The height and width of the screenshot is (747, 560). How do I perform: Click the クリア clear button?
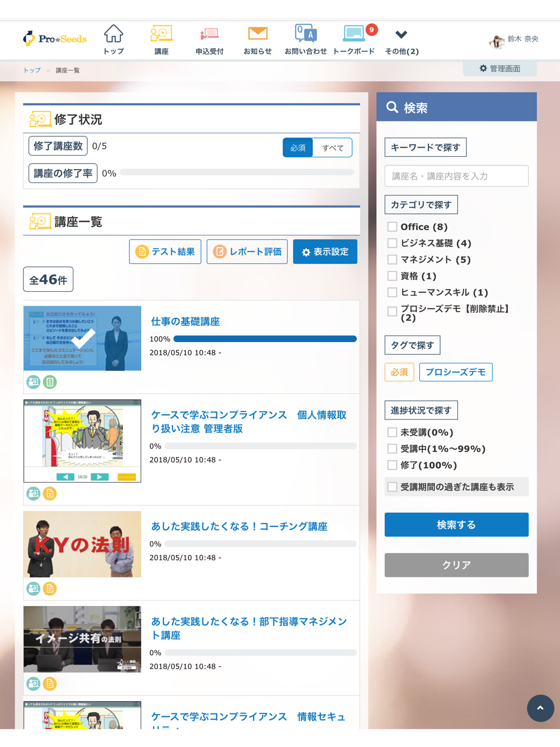(x=456, y=565)
